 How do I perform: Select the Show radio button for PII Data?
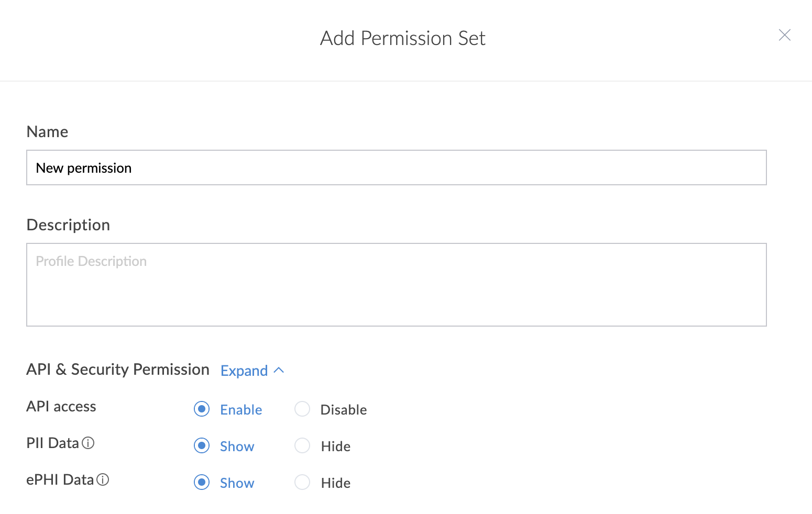coord(202,445)
